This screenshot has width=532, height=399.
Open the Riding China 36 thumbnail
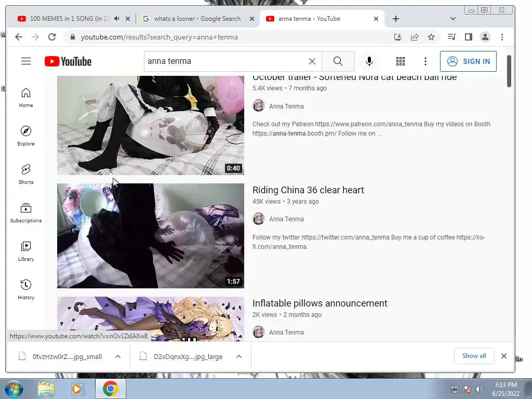150,236
